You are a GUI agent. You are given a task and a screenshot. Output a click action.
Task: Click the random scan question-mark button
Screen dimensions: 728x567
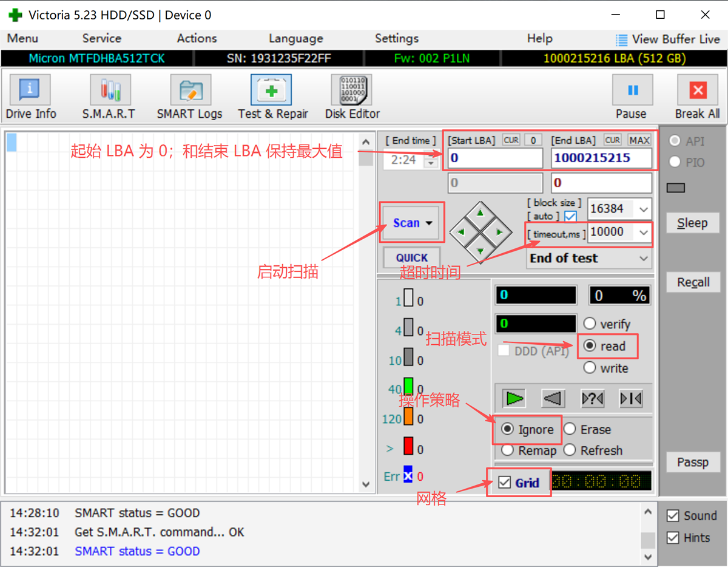[592, 399]
